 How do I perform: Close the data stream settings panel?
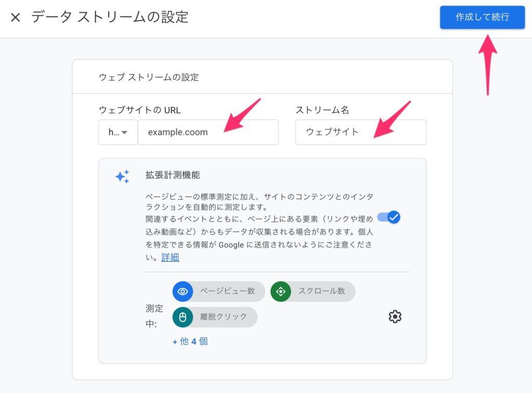(x=16, y=18)
